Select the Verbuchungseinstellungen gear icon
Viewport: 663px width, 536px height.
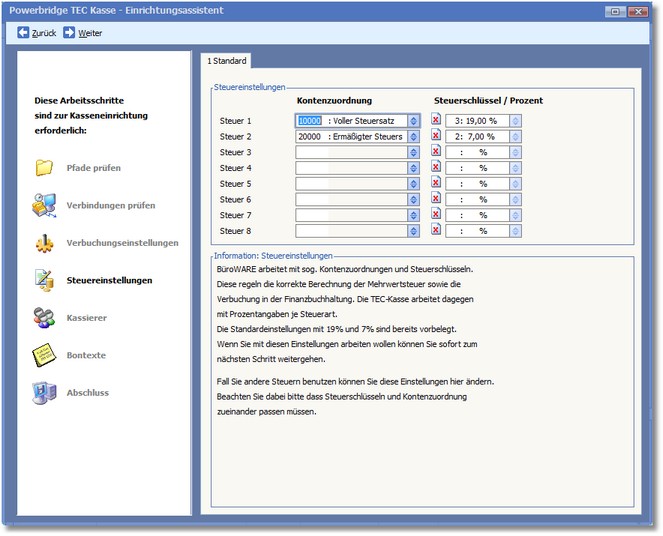(44, 243)
